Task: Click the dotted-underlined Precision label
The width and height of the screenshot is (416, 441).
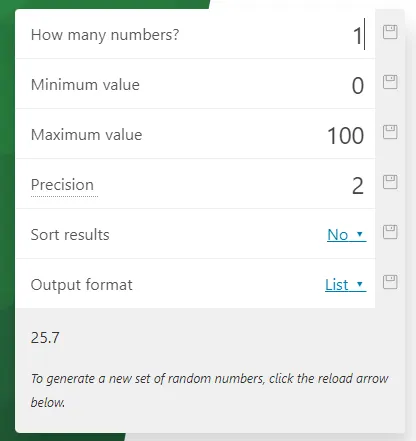Action: [62, 185]
